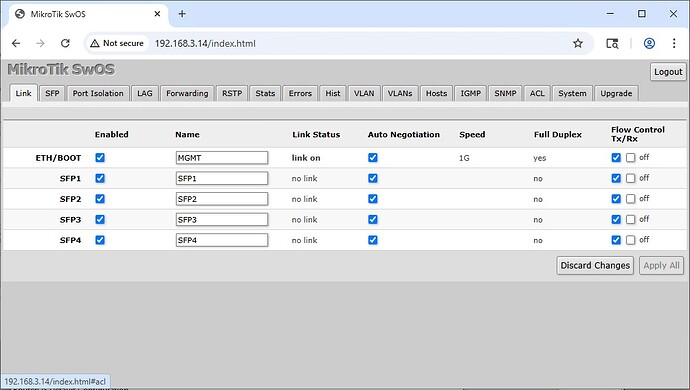Open the VLANs tab
The height and width of the screenshot is (390, 690).
400,93
